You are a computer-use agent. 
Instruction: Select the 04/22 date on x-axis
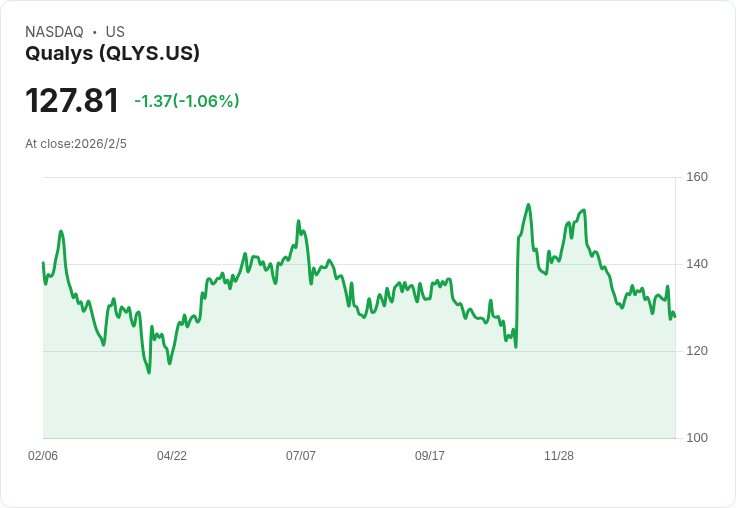[172, 456]
